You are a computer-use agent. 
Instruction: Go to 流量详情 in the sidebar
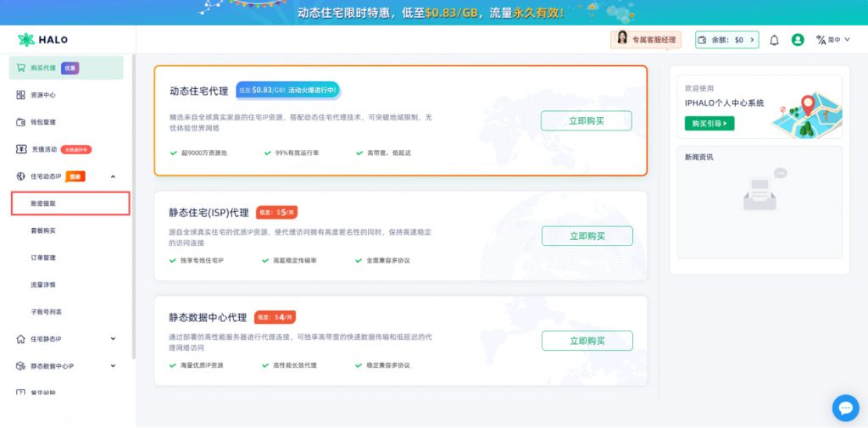43,285
